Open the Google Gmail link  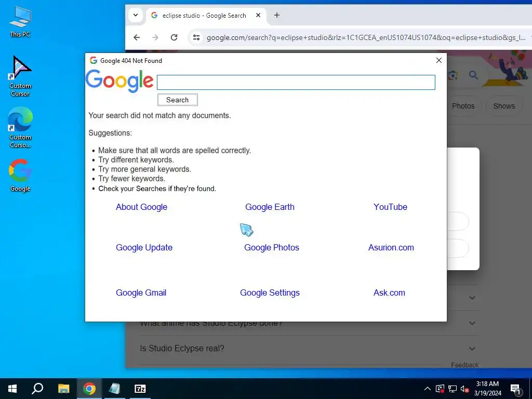pos(141,292)
